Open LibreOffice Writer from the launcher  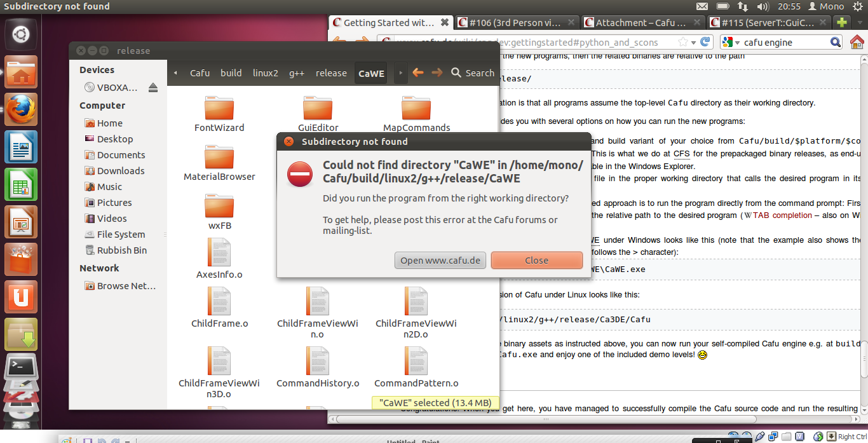[21, 147]
